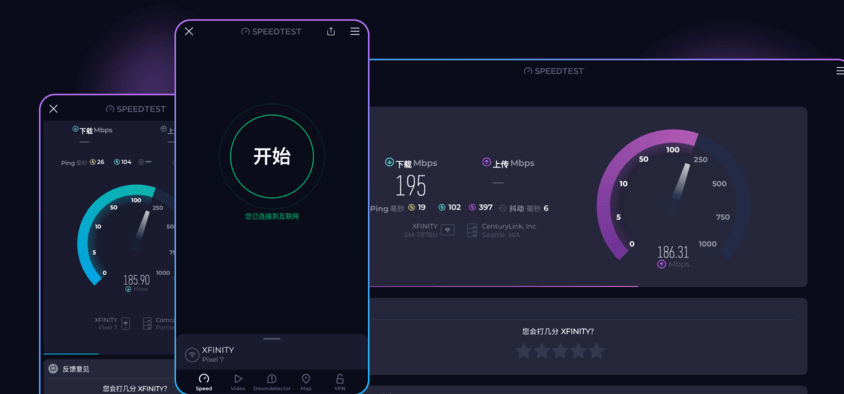This screenshot has width=844, height=394.
Task: Click the tablet 下载 download icon
Action: point(389,162)
